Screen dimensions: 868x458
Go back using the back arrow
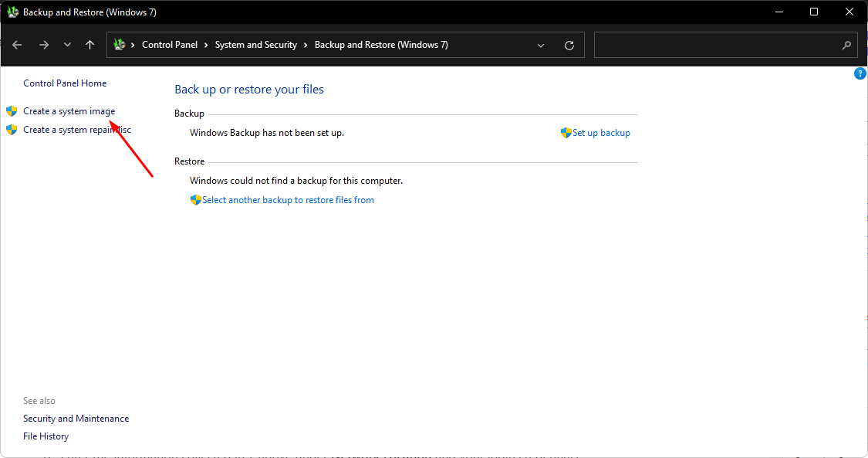(x=17, y=45)
